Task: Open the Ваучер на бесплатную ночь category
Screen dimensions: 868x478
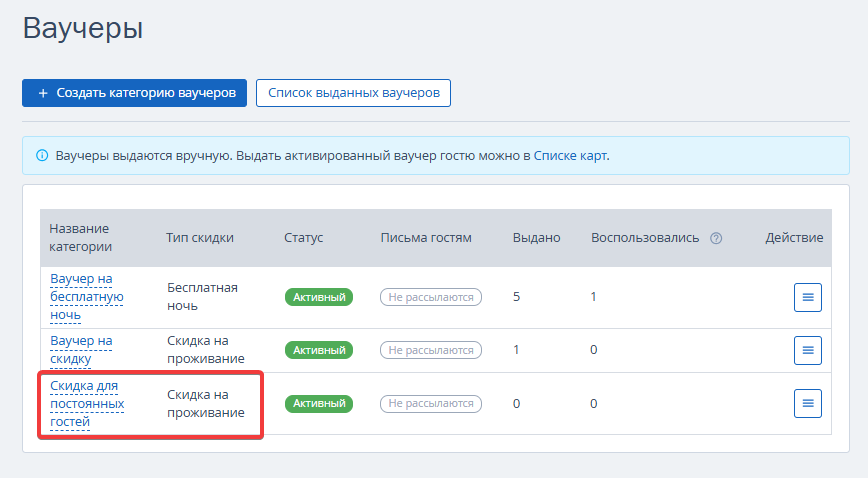Action: pos(87,297)
